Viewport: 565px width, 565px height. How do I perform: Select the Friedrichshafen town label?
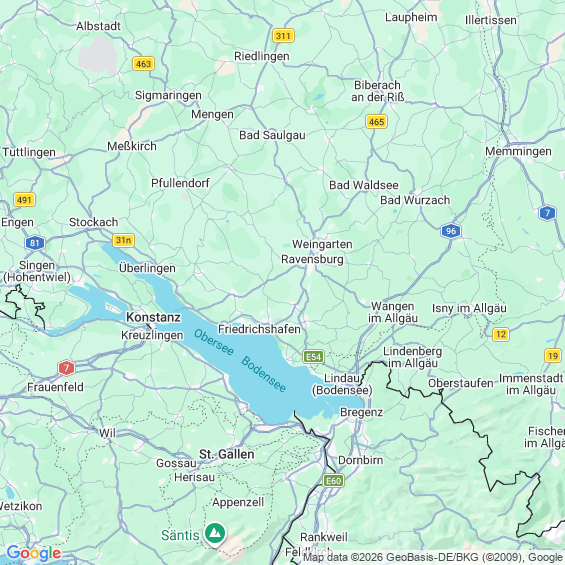(259, 329)
